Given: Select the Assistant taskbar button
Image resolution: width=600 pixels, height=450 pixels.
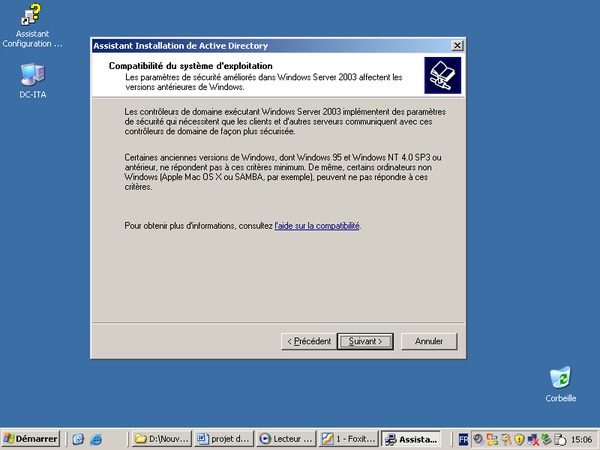Looking at the screenshot, I should tap(411, 439).
